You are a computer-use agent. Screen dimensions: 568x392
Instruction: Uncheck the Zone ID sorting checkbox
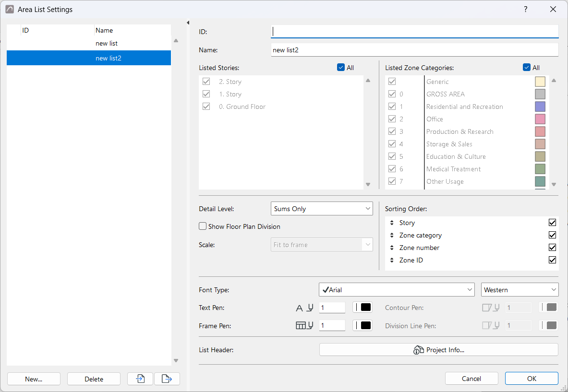point(552,260)
